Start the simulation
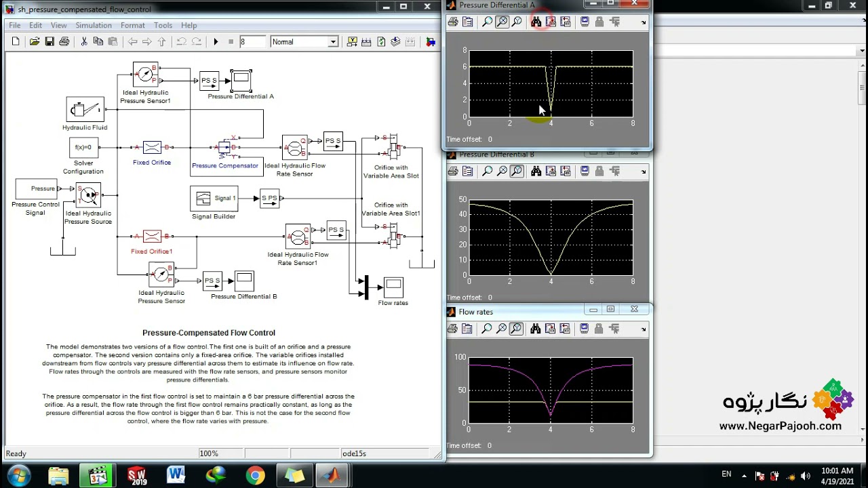The height and width of the screenshot is (488, 868). pos(216,42)
